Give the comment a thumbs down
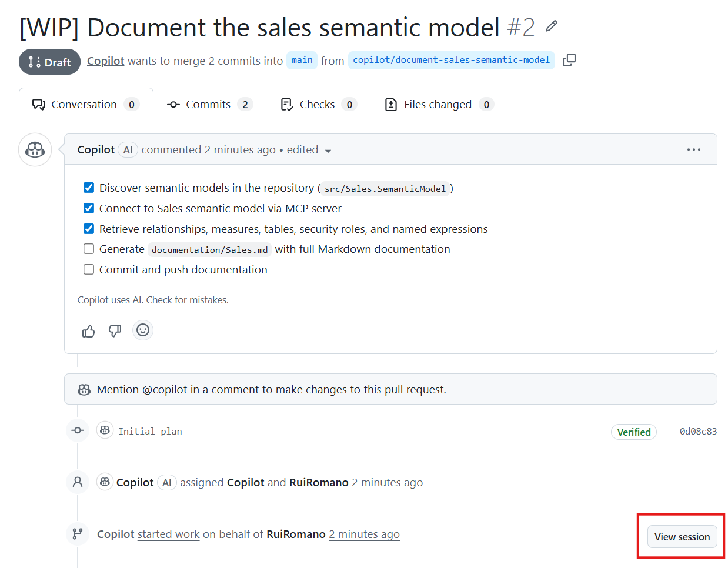The width and height of the screenshot is (728, 568). tap(115, 331)
